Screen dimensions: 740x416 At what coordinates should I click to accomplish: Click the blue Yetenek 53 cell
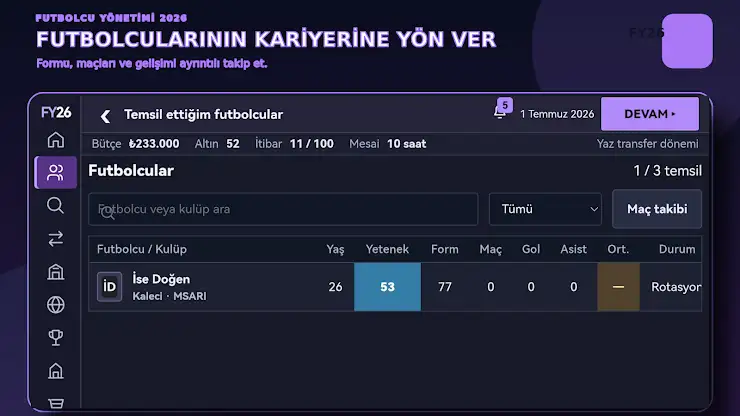click(387, 287)
